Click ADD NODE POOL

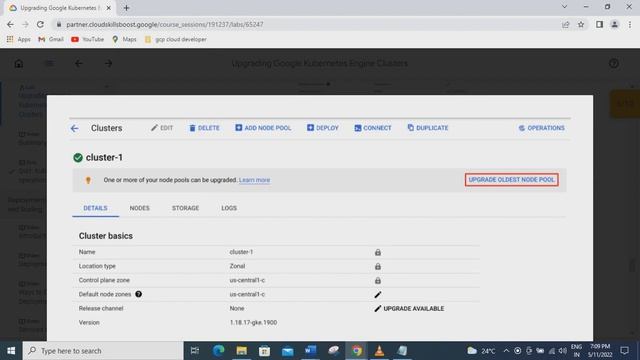pyautogui.click(x=263, y=128)
